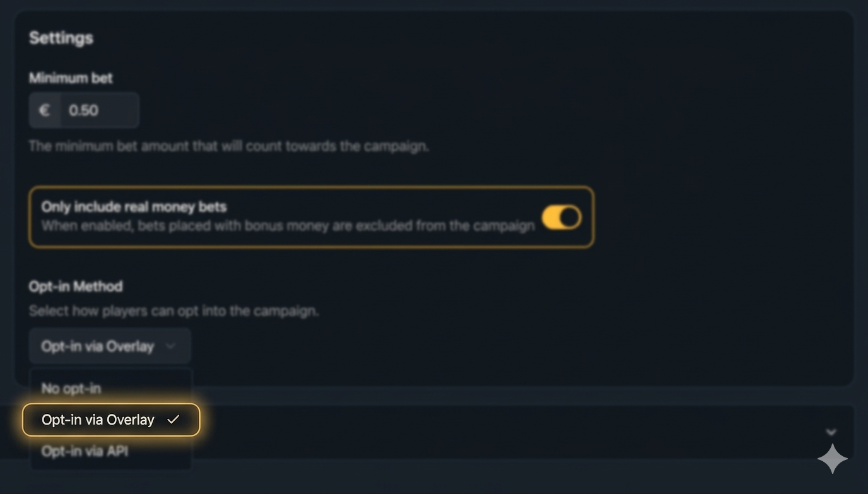Click the bonus money exclusion description text

pyautogui.click(x=288, y=226)
